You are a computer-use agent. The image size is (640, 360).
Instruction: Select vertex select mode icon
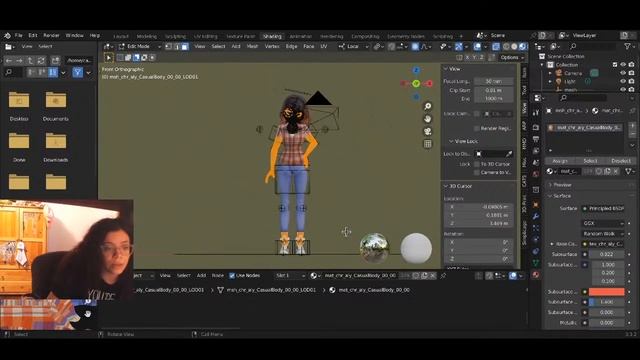click(169, 47)
